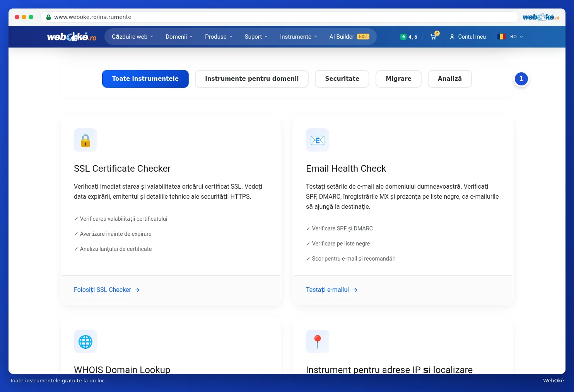
Task: Open the Suport dropdown menu
Action: point(256,37)
